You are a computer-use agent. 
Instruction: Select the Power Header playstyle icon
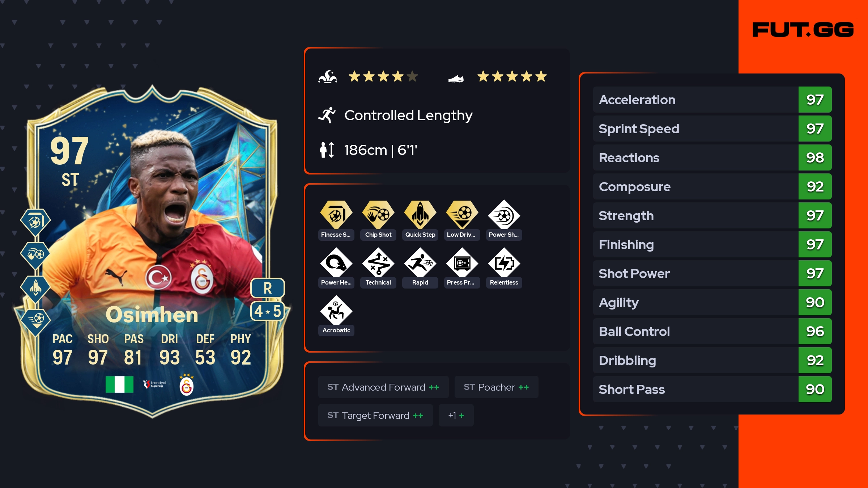[x=336, y=263]
